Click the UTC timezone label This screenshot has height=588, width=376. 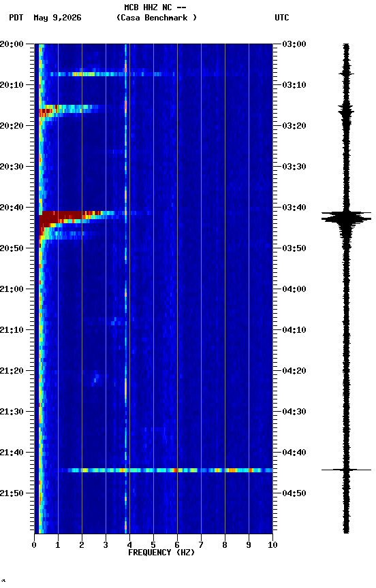click(x=282, y=18)
